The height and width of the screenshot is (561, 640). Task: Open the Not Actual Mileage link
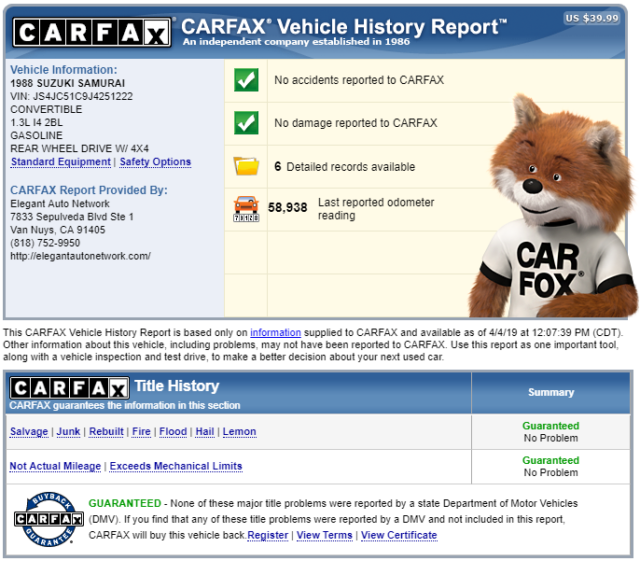(x=55, y=466)
